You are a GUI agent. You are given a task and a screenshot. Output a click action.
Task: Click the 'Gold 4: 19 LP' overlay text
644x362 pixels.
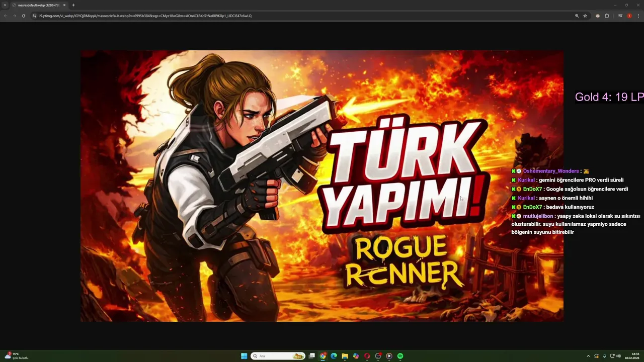click(609, 97)
